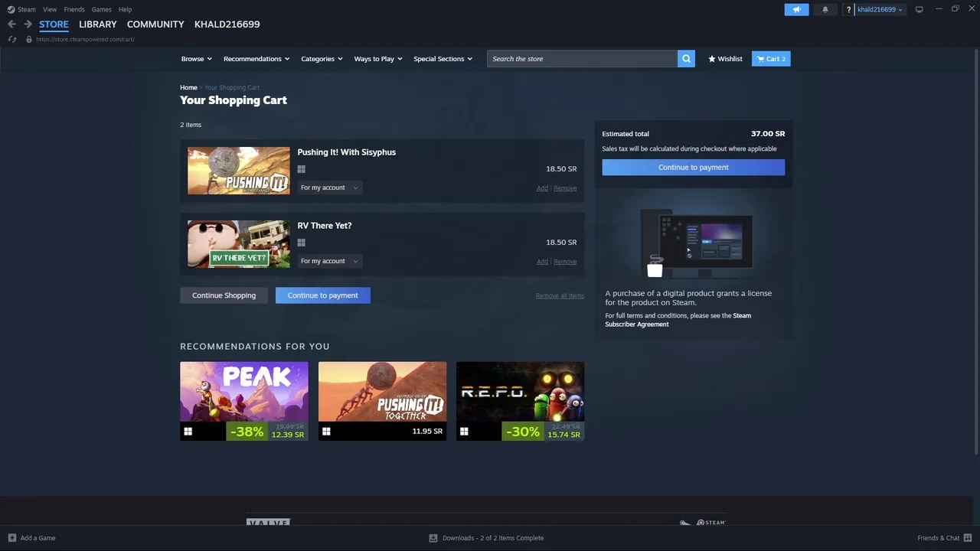Click the Windows icon under Pushing It! With Sisyphus
This screenshot has width=980, height=551.
pyautogui.click(x=302, y=169)
